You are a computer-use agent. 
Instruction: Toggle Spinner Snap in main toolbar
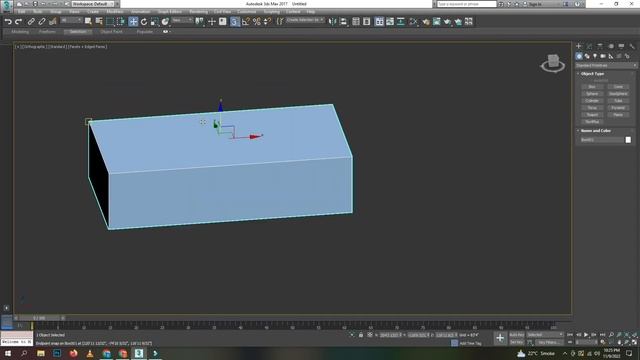(267, 22)
